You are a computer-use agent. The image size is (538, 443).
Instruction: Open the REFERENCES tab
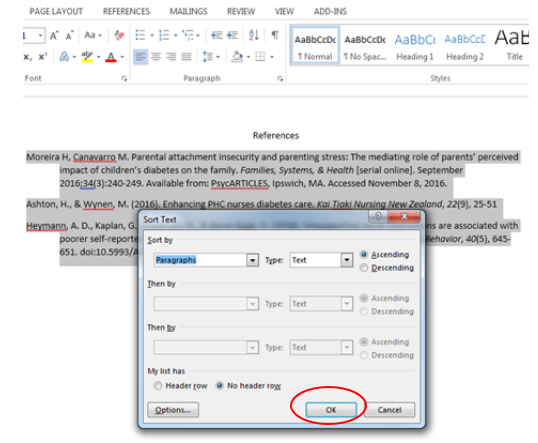(126, 11)
